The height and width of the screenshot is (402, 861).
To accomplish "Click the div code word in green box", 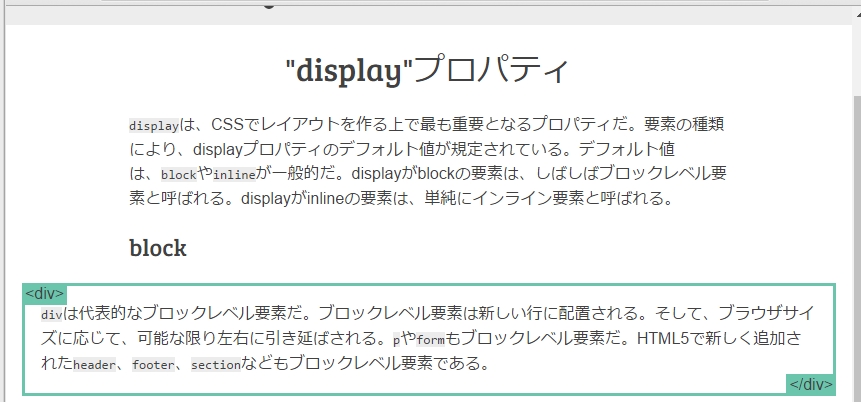I will point(52,315).
